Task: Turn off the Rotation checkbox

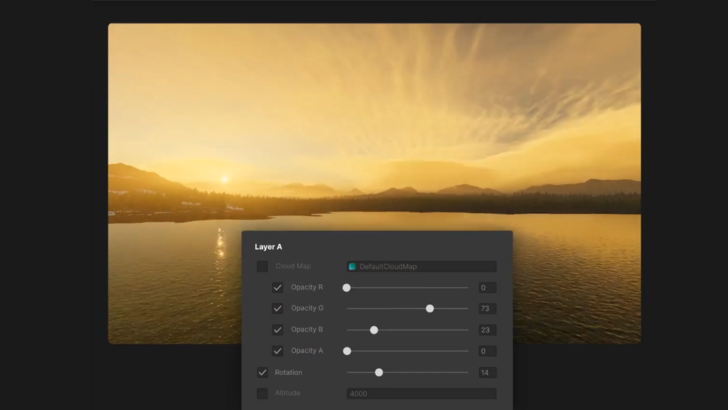Action: pyautogui.click(x=262, y=373)
